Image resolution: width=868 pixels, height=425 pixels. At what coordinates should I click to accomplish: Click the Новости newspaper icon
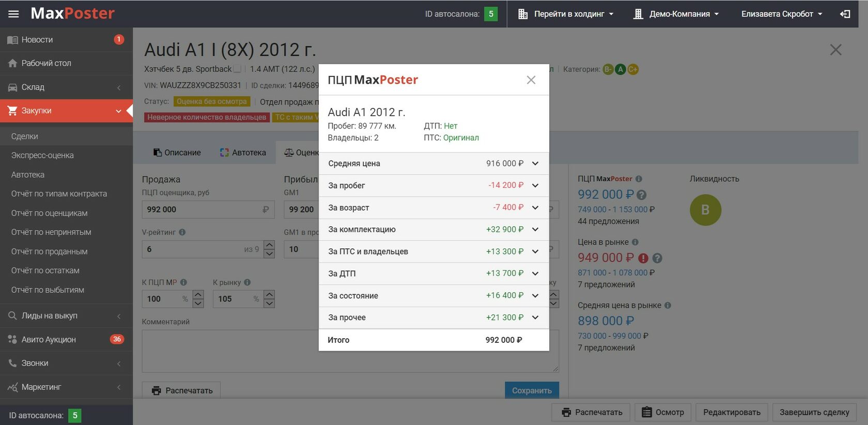12,40
